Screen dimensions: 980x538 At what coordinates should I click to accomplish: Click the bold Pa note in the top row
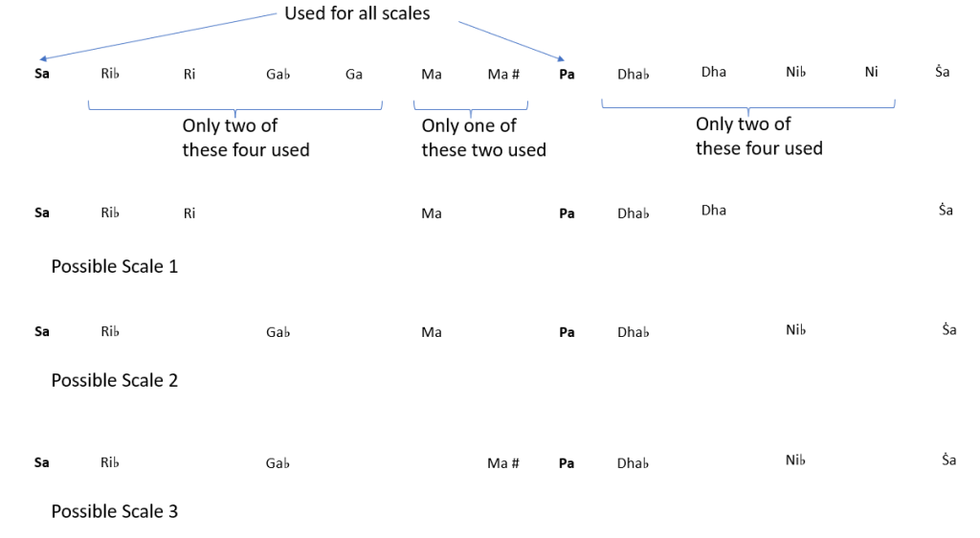(x=567, y=74)
